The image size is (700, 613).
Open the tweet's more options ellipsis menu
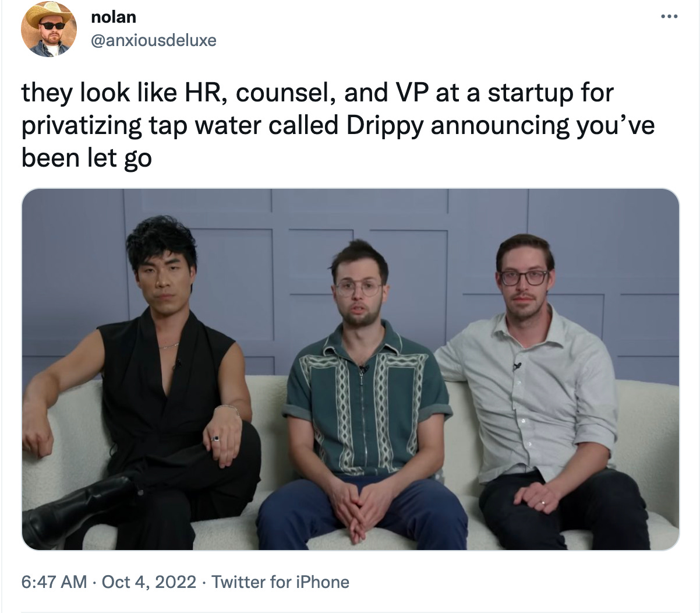coord(669,16)
